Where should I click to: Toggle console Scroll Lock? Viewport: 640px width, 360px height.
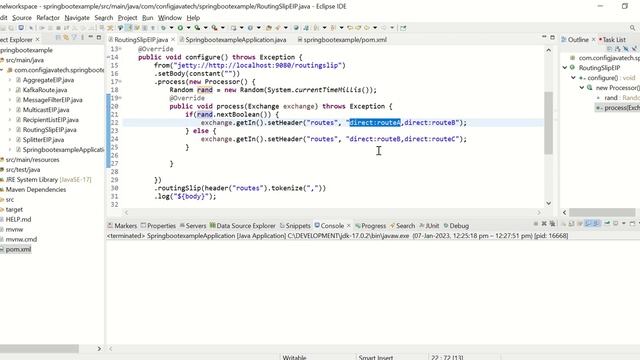(x=571, y=224)
